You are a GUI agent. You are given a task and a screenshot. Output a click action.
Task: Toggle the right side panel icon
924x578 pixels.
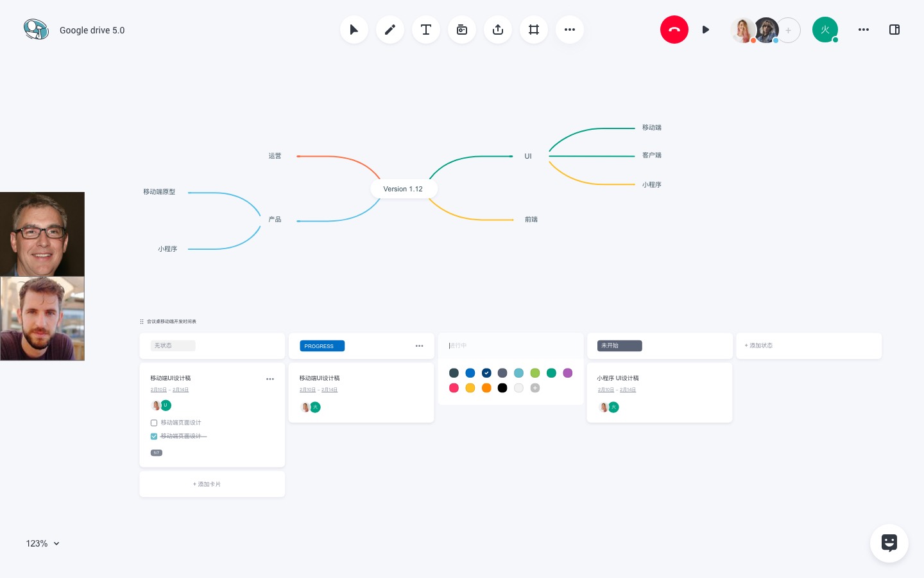894,30
